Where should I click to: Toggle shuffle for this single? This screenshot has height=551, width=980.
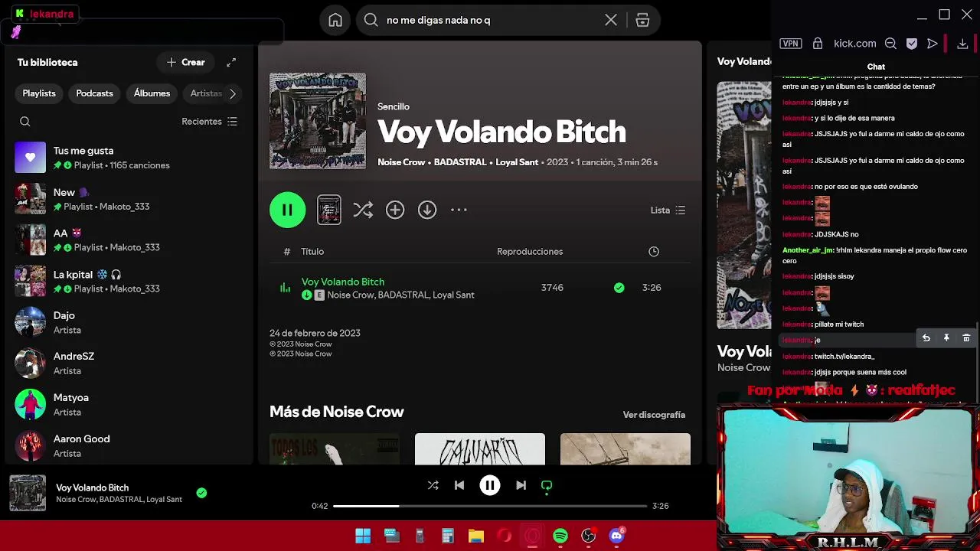click(363, 210)
